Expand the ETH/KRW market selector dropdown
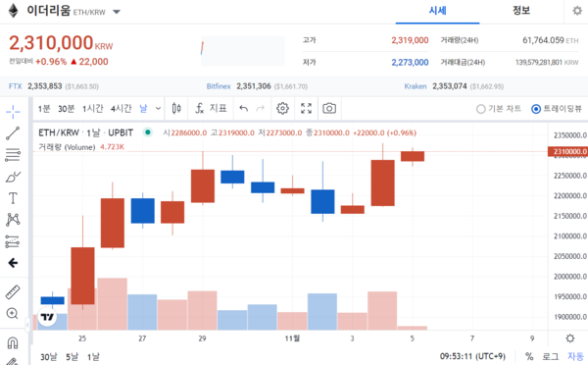 coord(117,12)
